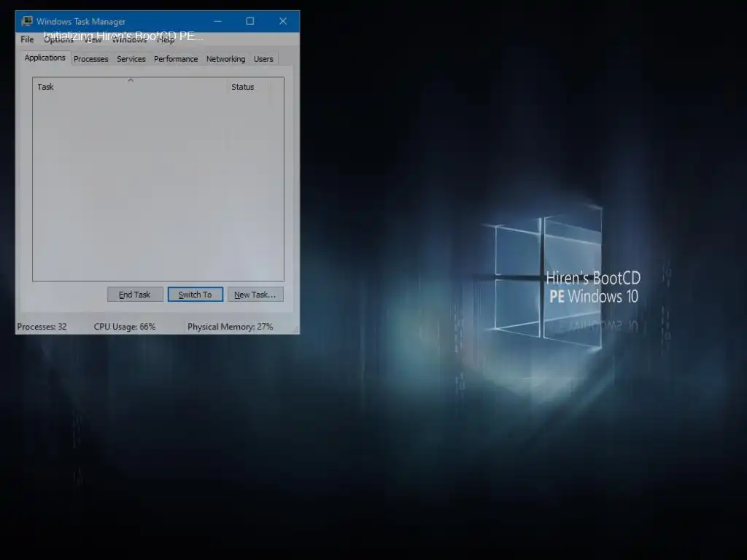
Task: Click the Task Manager title bar icon
Action: (x=27, y=21)
